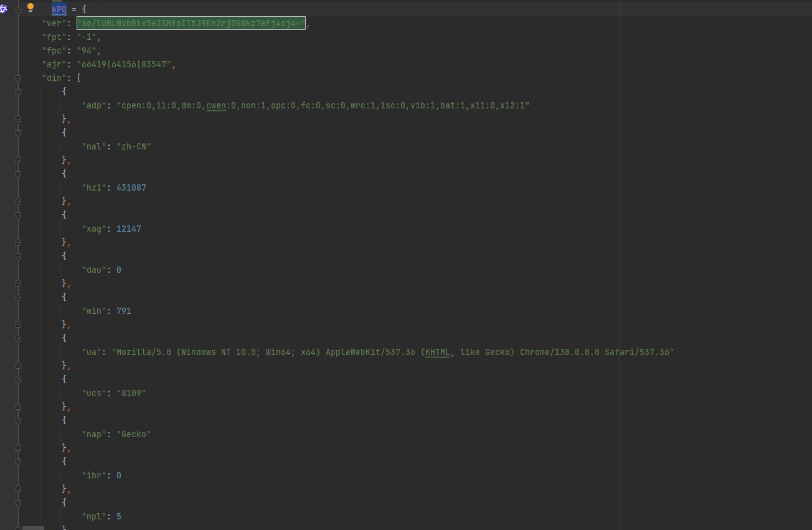This screenshot has height=530, width=812.
Task: Click the "zh-CN" value
Action: [x=134, y=146]
